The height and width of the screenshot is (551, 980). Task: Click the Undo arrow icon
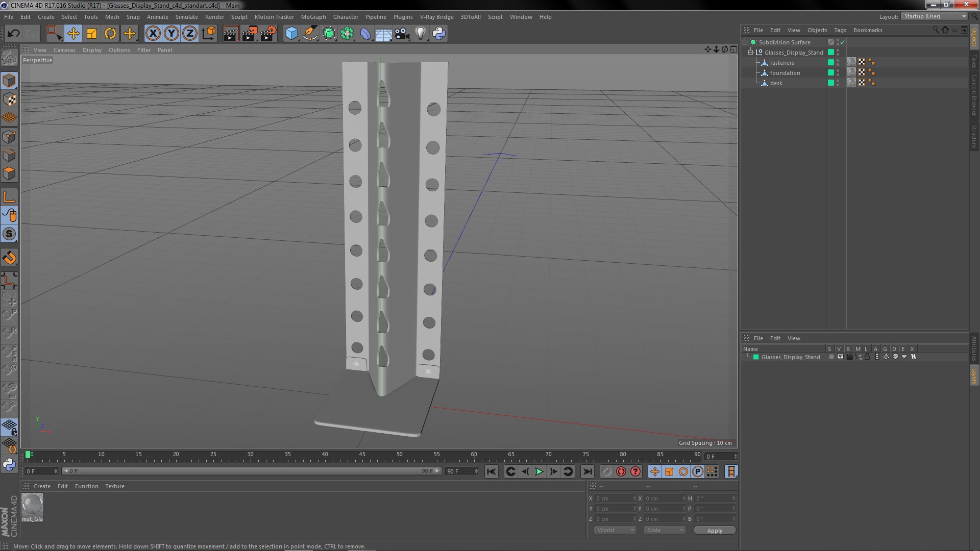coord(13,34)
